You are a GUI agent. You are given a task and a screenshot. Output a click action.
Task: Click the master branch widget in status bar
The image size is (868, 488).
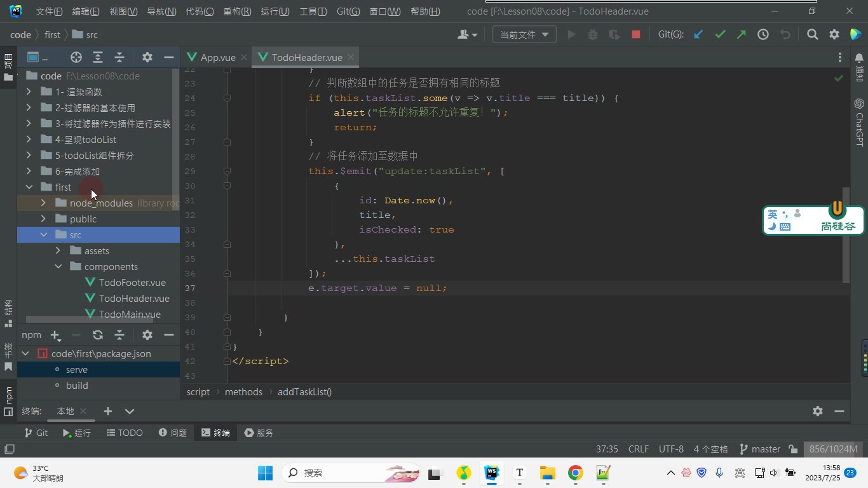click(x=760, y=449)
